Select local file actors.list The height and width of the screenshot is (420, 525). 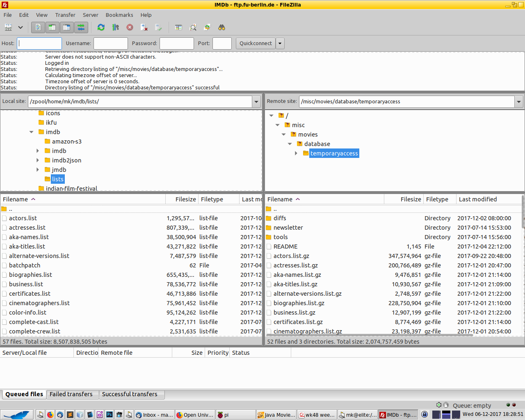[x=131, y=218]
